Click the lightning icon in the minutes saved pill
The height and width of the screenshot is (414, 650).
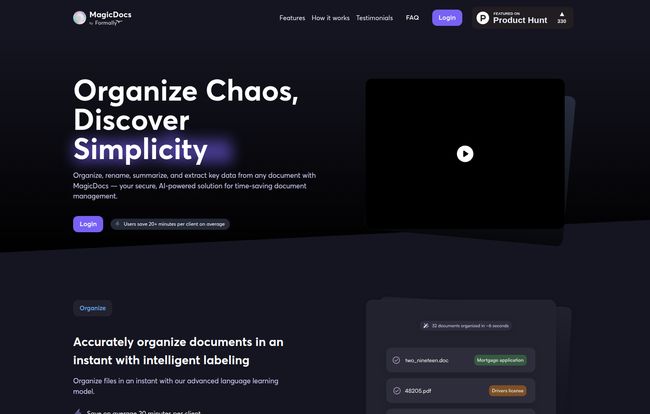[117, 224]
